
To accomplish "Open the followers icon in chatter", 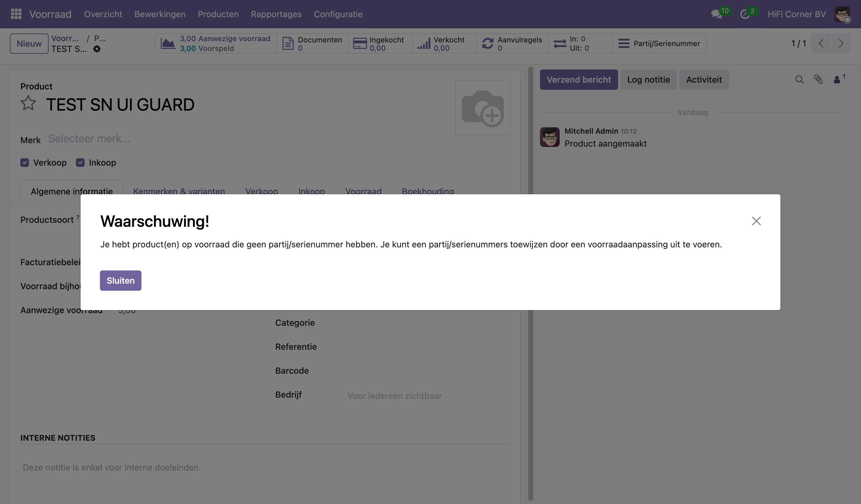I will (837, 80).
